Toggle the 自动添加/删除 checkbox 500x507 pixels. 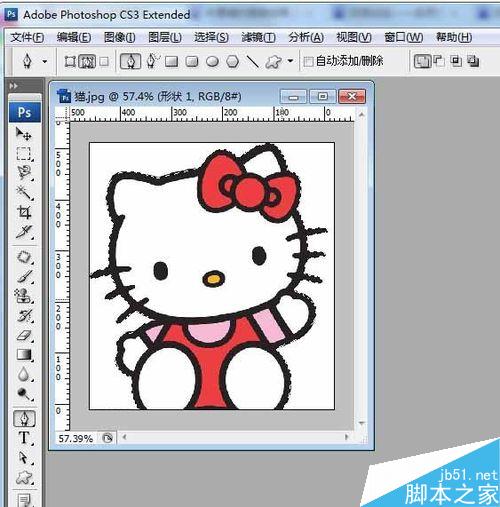pyautogui.click(x=309, y=62)
